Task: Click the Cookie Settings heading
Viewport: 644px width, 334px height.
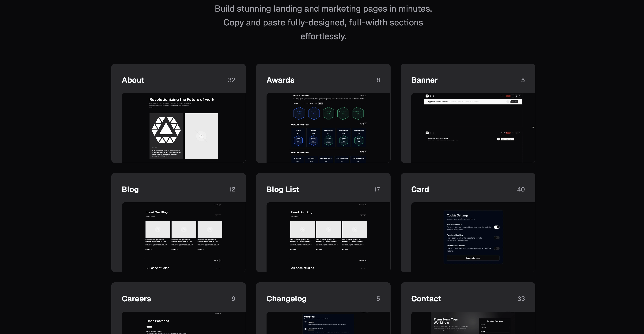Action: tap(457, 215)
